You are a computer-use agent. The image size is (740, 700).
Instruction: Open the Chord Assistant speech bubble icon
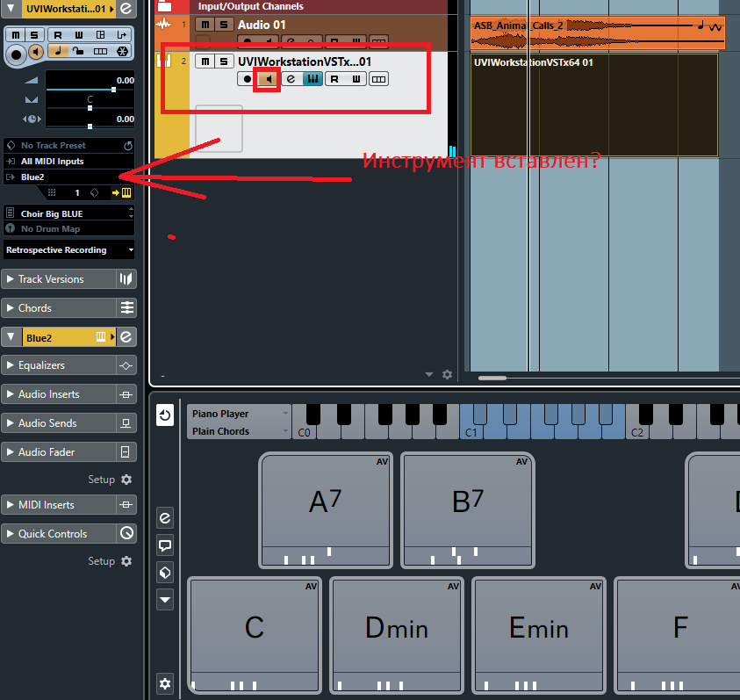(x=165, y=545)
